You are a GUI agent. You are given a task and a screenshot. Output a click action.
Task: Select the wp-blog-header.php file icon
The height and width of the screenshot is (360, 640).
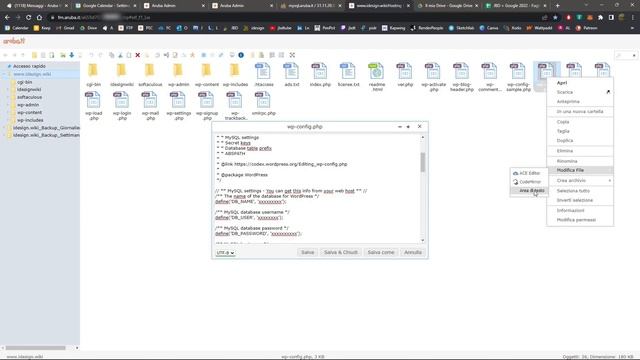461,71
